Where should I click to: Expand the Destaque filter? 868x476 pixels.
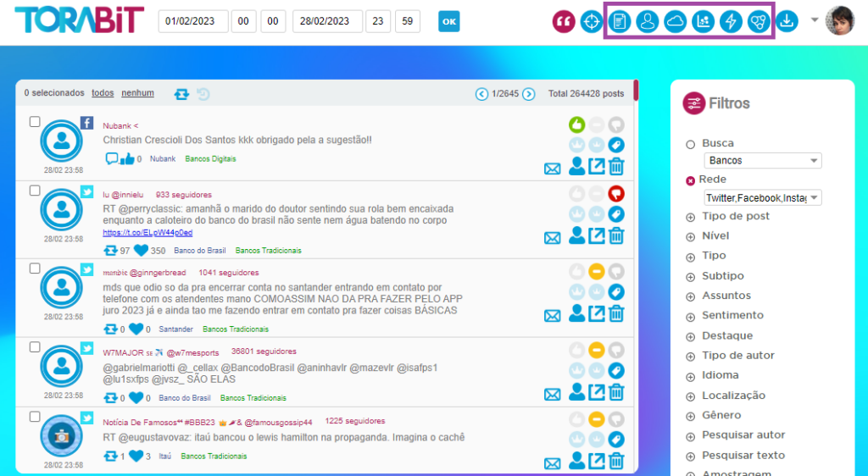tap(690, 337)
